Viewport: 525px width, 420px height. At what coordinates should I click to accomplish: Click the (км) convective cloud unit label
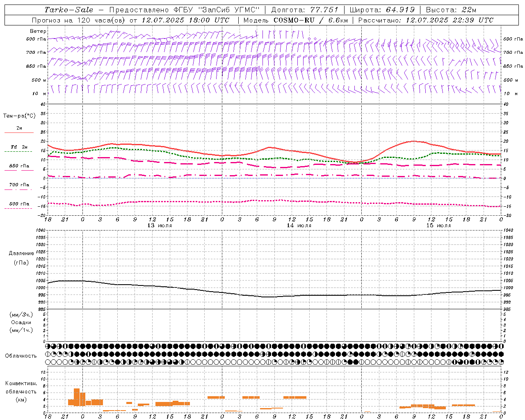tap(21, 399)
